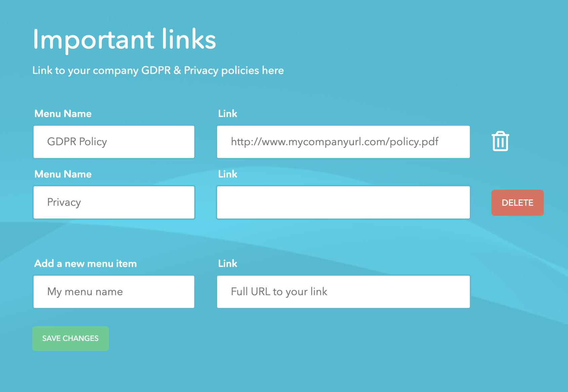Click the Add a new menu item label

(x=85, y=264)
